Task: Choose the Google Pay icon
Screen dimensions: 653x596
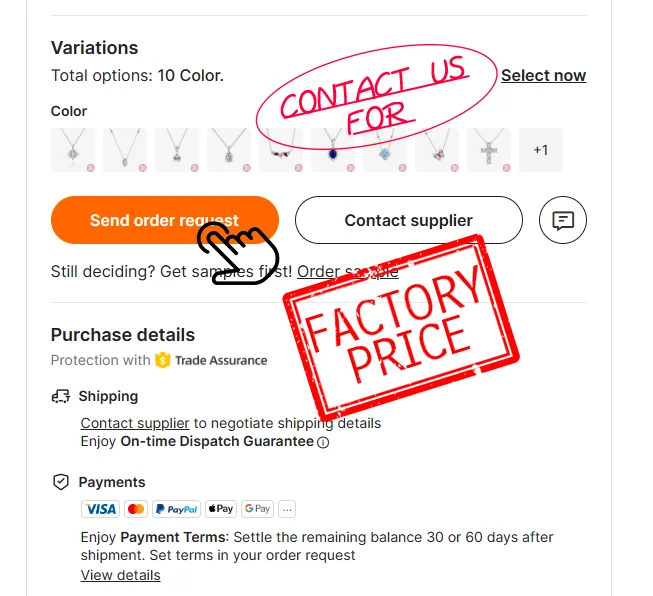Action: click(x=257, y=509)
